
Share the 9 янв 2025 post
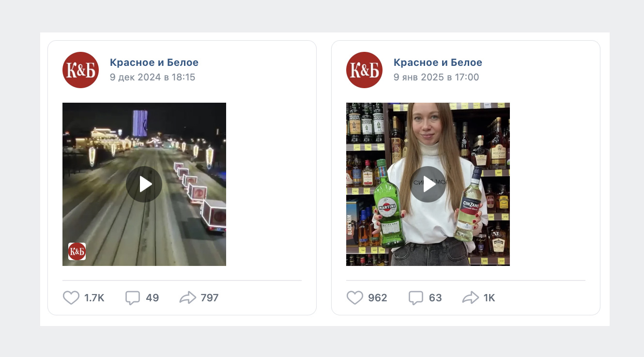tap(470, 297)
